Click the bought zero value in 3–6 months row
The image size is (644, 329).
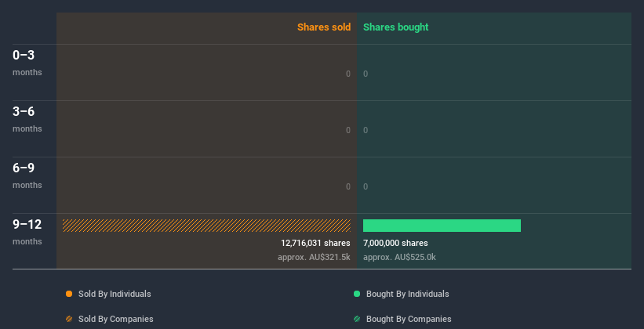[366, 130]
